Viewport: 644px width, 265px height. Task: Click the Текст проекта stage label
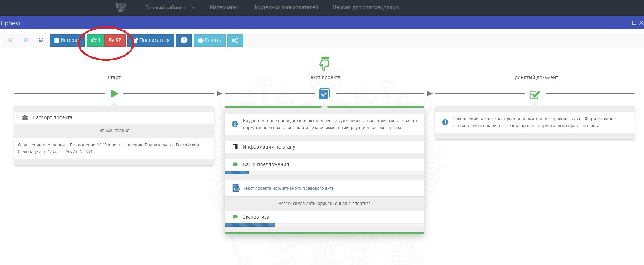pyautogui.click(x=324, y=77)
